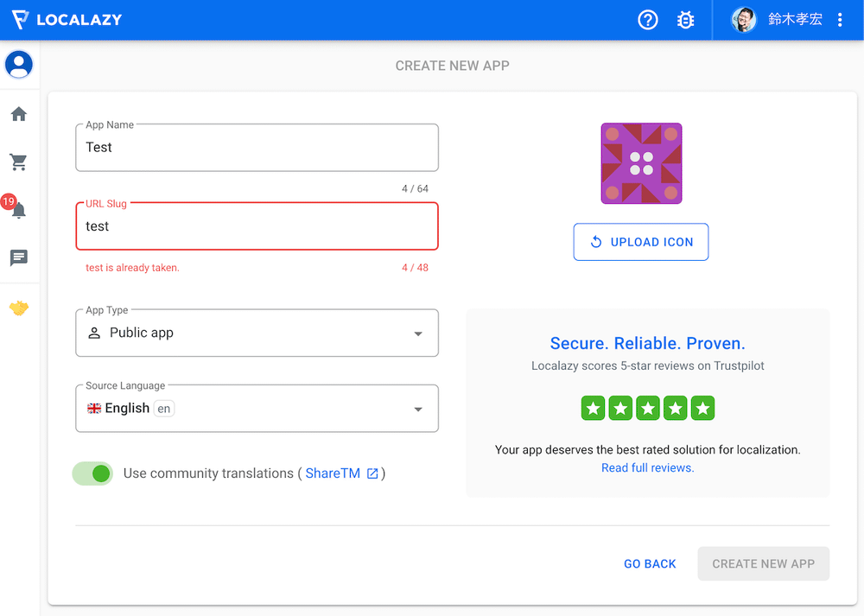Image resolution: width=864 pixels, height=616 pixels.
Task: Open the shopping cart in sidebar
Action: (x=19, y=162)
